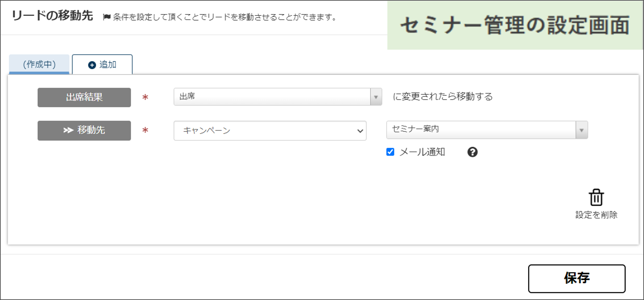Click the リードの移動先 heading
Image resolution: width=644 pixels, height=300 pixels.
tap(52, 15)
